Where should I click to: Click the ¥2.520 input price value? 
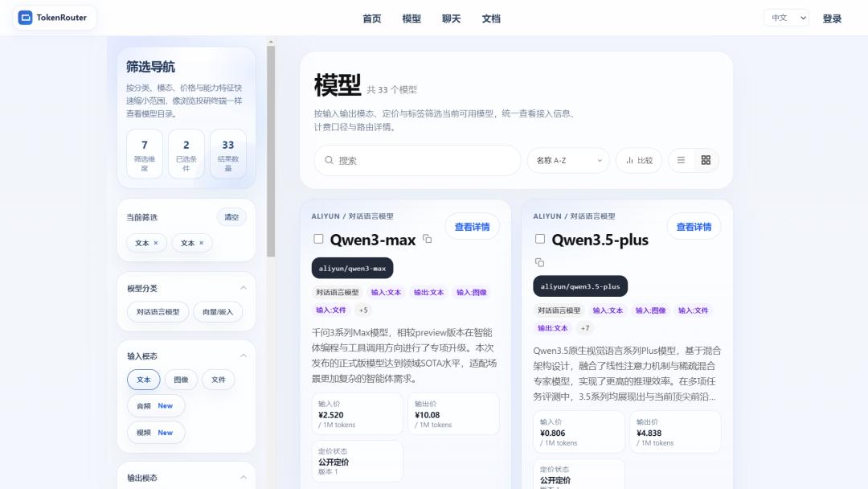(x=331, y=415)
